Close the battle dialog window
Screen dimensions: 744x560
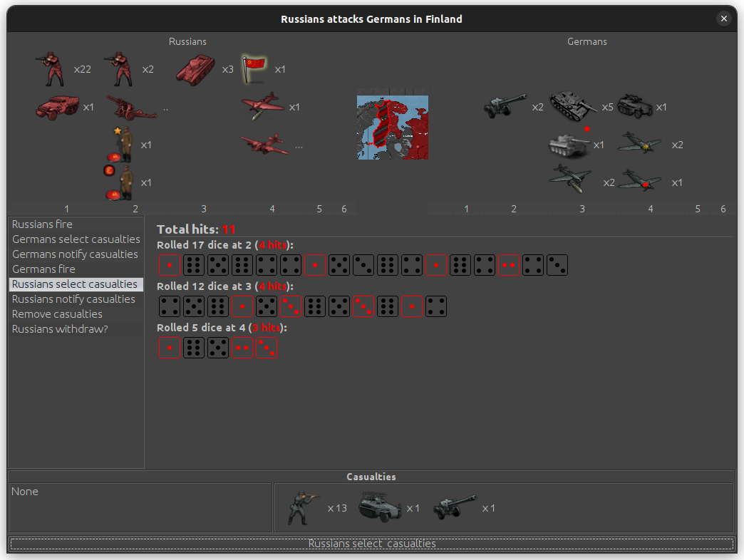click(x=723, y=19)
